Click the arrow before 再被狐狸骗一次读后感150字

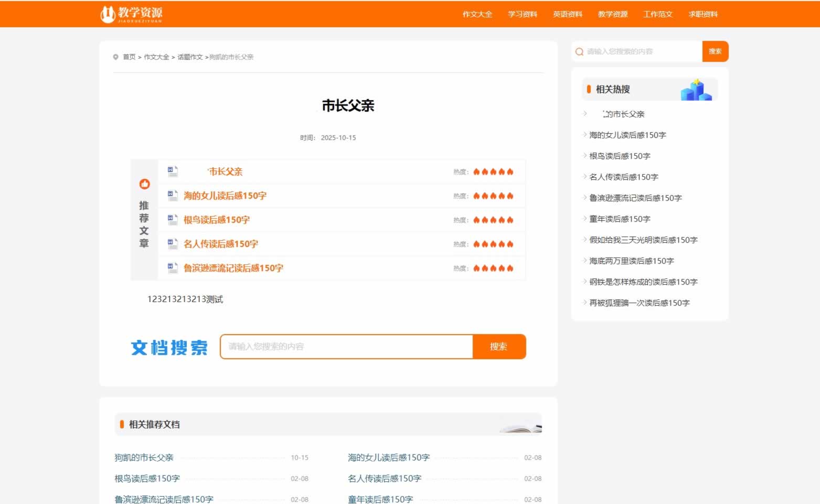pos(585,303)
